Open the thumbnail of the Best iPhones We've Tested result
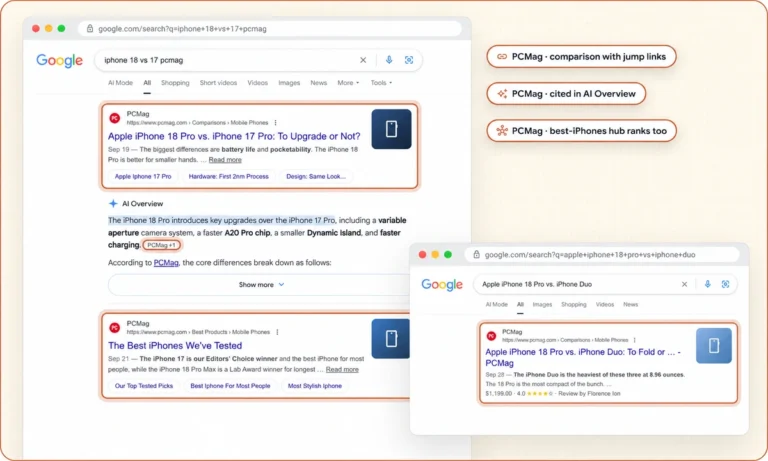768x461 pixels. coord(390,339)
